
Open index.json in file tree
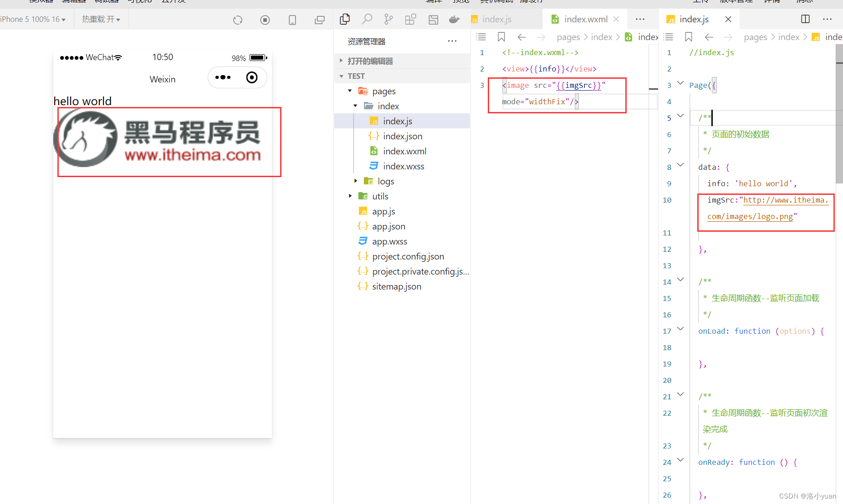(x=402, y=136)
